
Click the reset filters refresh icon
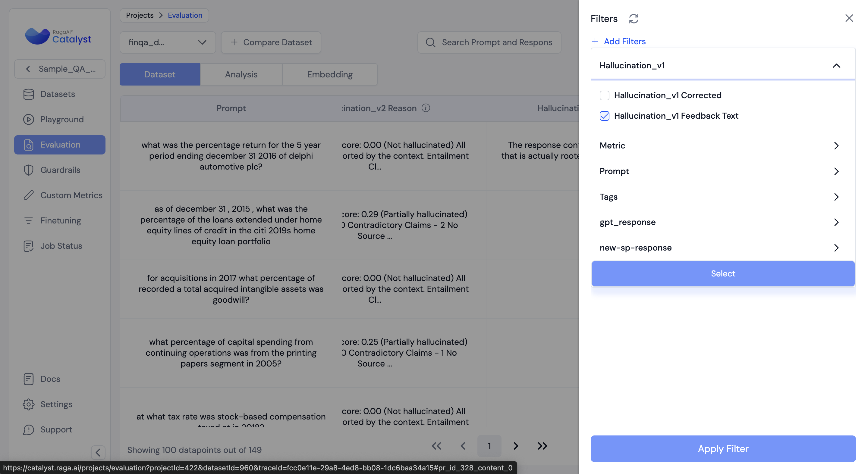point(634,18)
